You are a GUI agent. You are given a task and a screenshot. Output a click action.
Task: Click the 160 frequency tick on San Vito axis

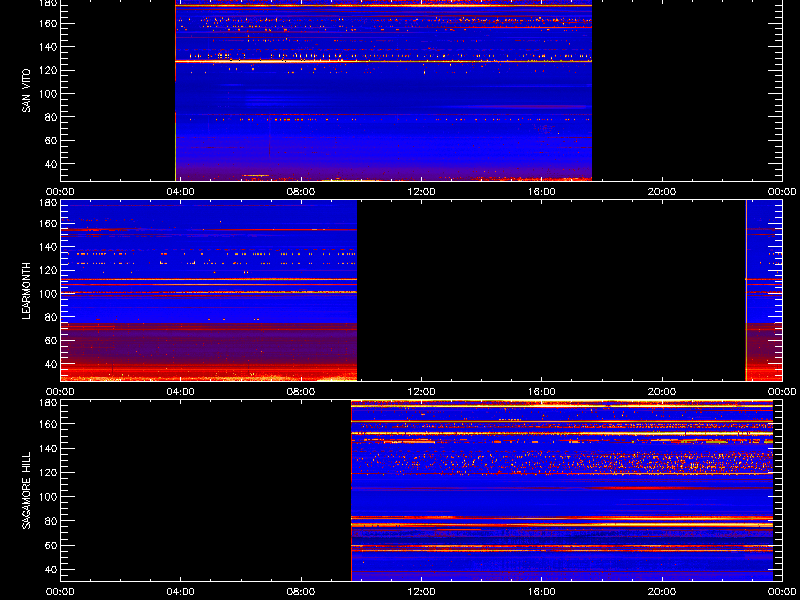[x=48, y=23]
